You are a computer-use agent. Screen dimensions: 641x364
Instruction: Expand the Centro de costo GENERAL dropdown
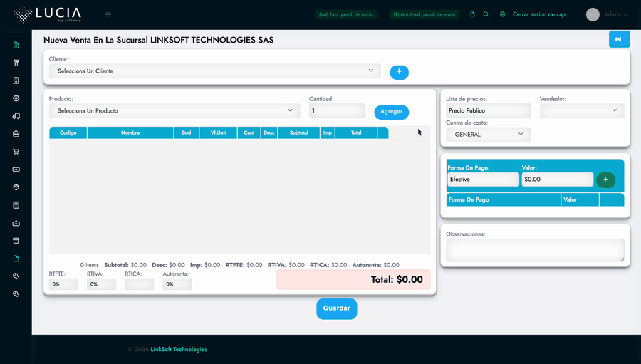488,134
